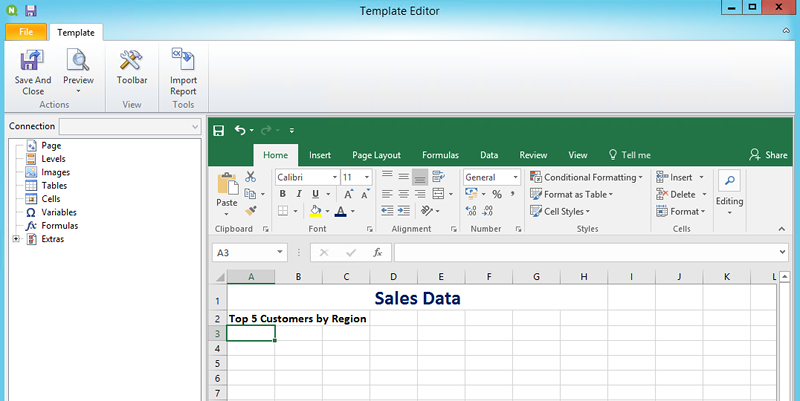
Task: Click the Insert Function fx button
Action: tap(377, 253)
